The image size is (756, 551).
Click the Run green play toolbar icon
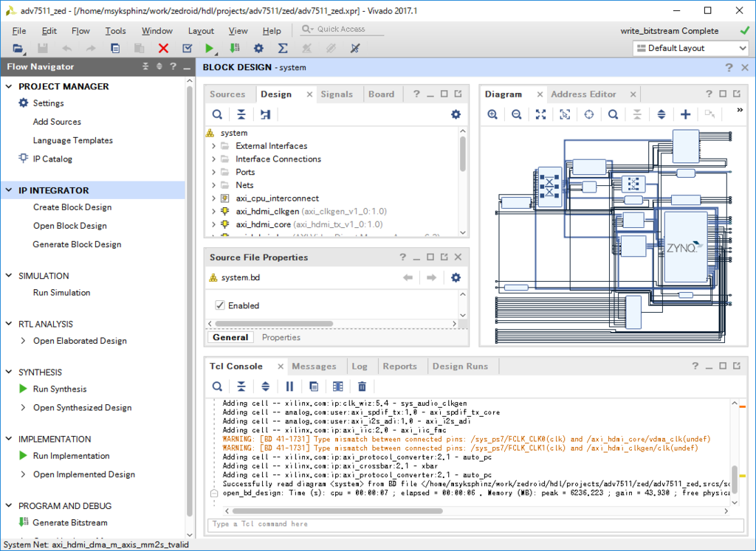click(x=209, y=48)
